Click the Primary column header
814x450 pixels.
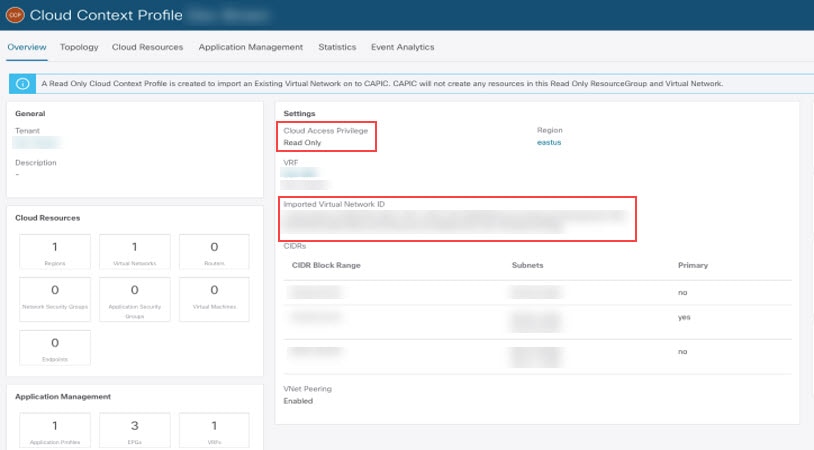click(693, 265)
